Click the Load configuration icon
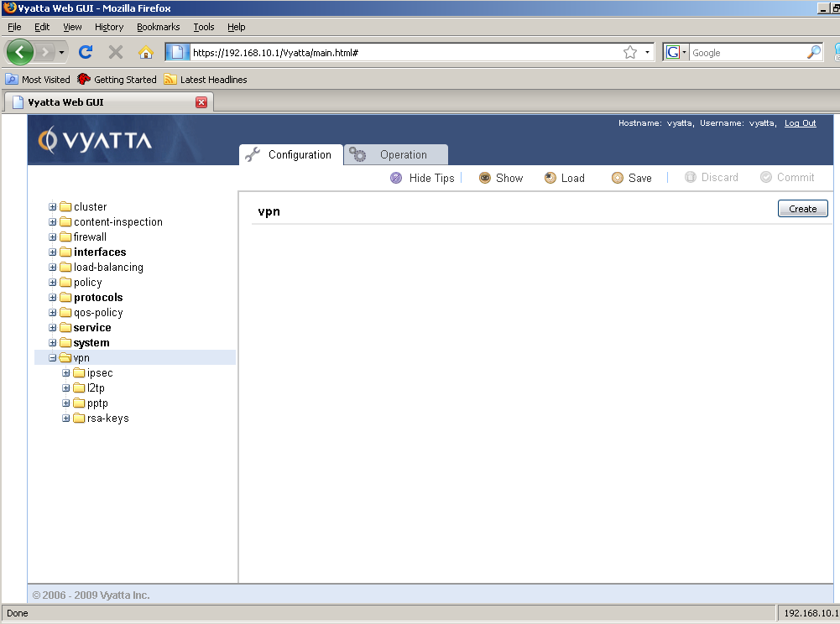The width and height of the screenshot is (840, 624). coord(550,178)
